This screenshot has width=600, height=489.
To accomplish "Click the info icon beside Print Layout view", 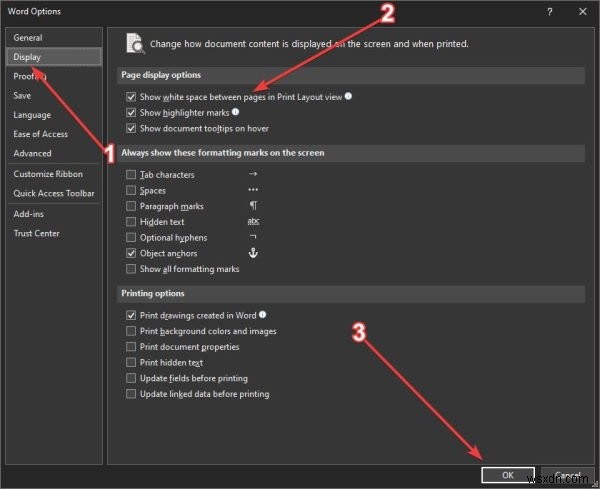I will [349, 97].
